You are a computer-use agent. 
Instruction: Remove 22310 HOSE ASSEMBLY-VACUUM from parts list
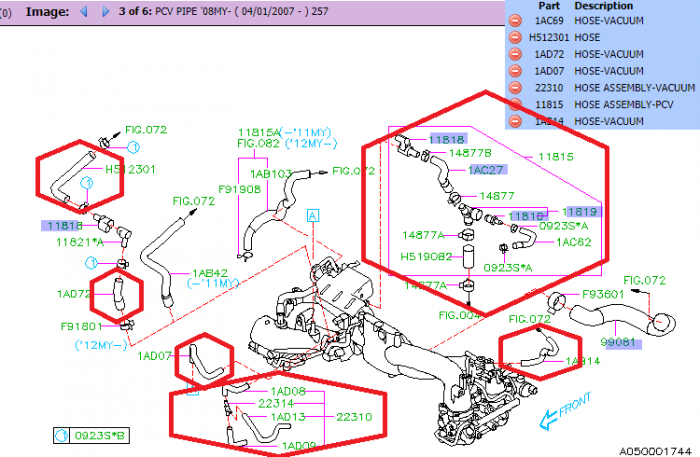(515, 87)
